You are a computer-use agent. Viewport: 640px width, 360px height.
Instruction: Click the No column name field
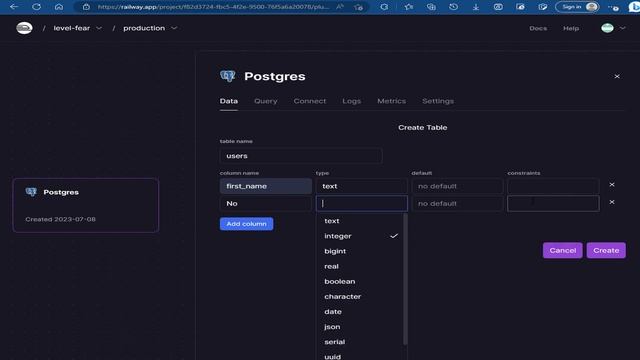pos(266,203)
